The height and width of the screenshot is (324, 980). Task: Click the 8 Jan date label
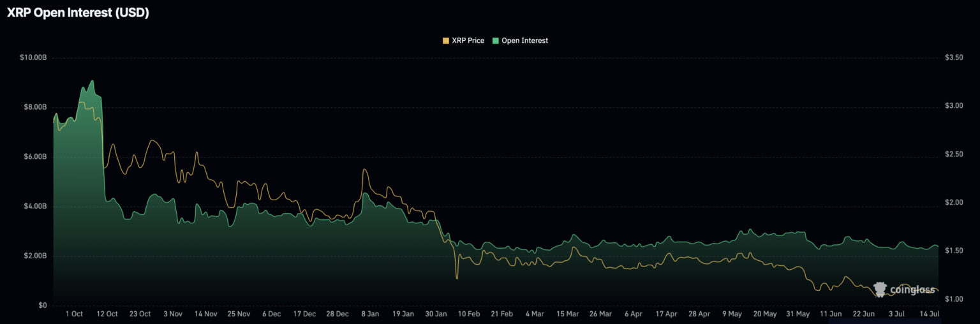click(371, 314)
